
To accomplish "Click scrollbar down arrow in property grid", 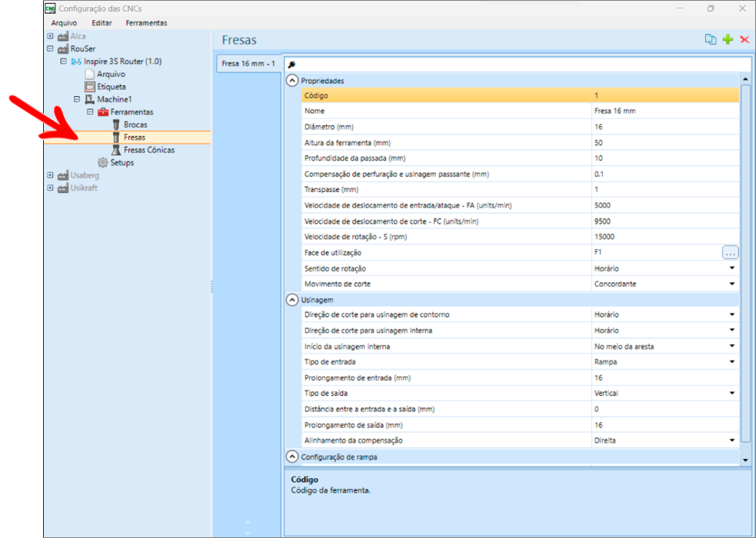I will pos(744,459).
